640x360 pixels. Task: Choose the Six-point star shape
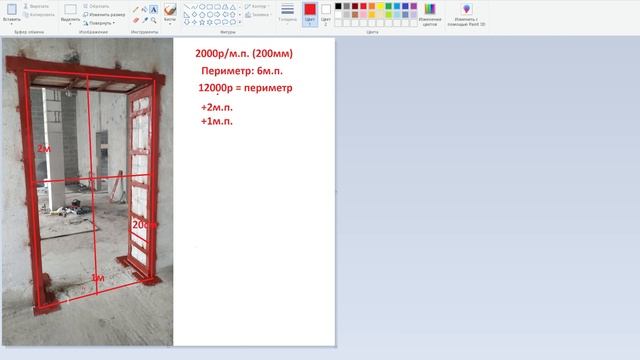tap(210, 22)
